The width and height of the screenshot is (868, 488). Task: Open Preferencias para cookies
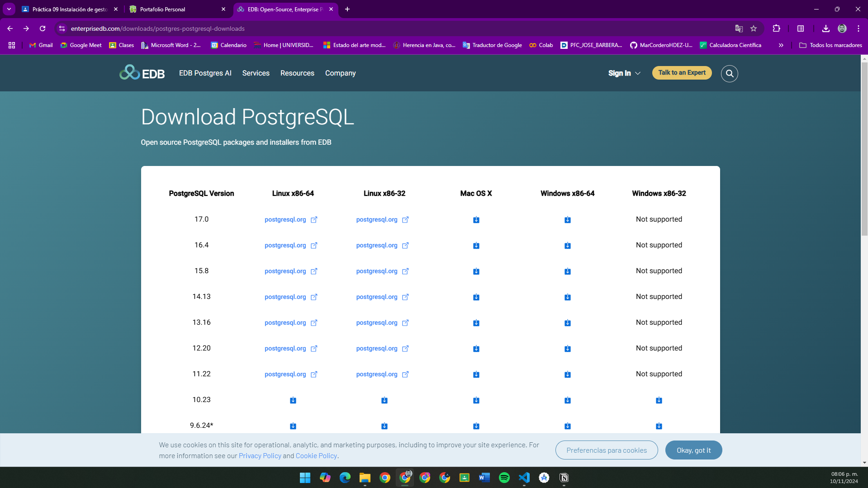pyautogui.click(x=607, y=450)
